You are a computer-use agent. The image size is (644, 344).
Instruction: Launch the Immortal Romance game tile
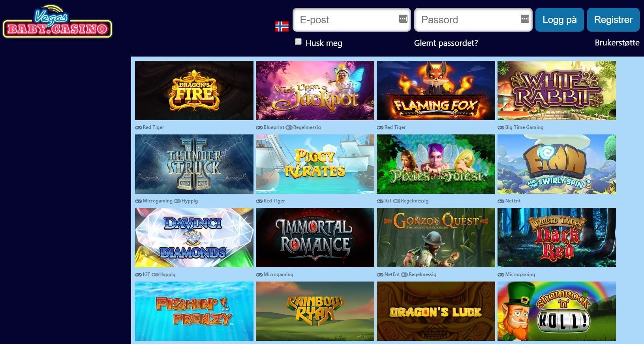click(x=315, y=238)
